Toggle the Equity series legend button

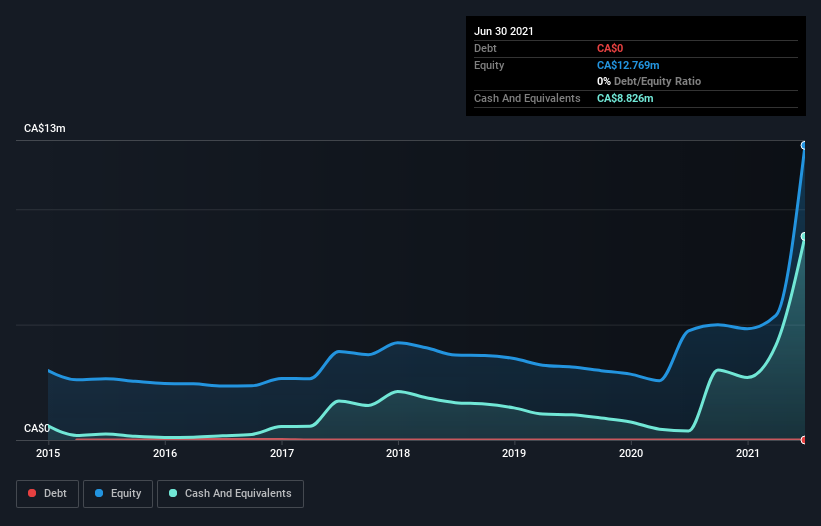click(118, 494)
